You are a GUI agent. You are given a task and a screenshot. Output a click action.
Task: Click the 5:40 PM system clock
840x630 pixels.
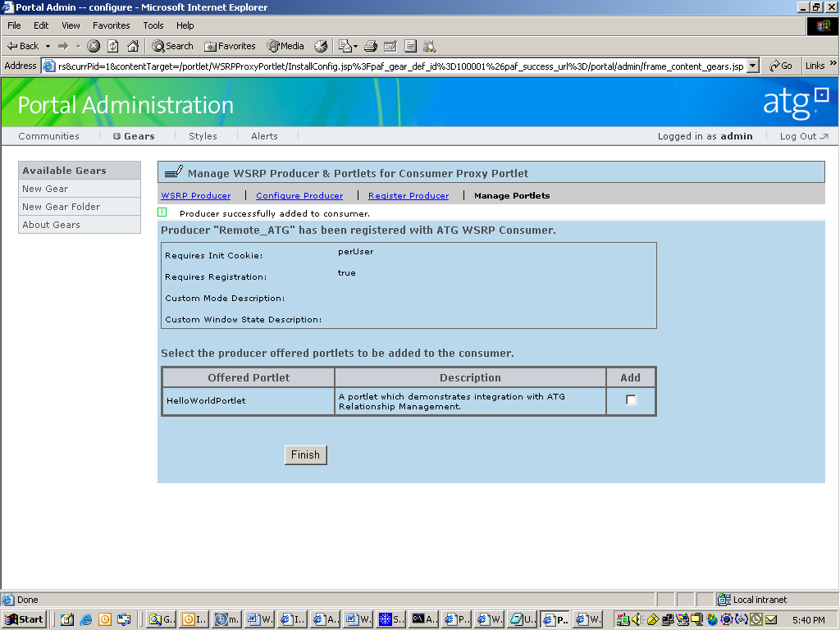[809, 620]
